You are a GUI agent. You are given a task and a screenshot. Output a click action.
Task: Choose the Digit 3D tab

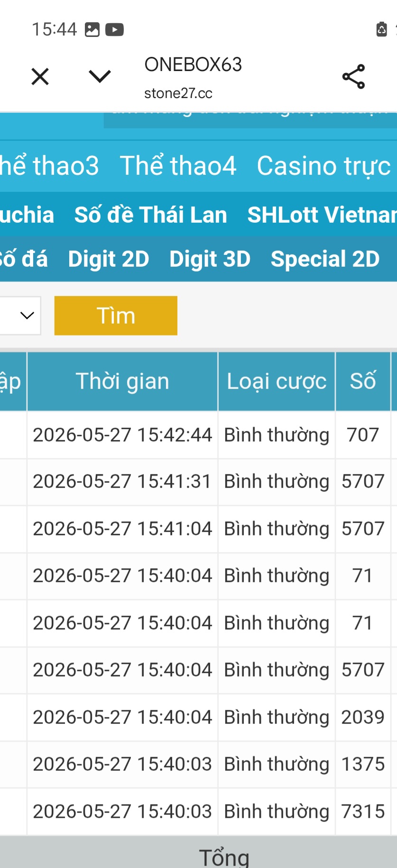210,259
